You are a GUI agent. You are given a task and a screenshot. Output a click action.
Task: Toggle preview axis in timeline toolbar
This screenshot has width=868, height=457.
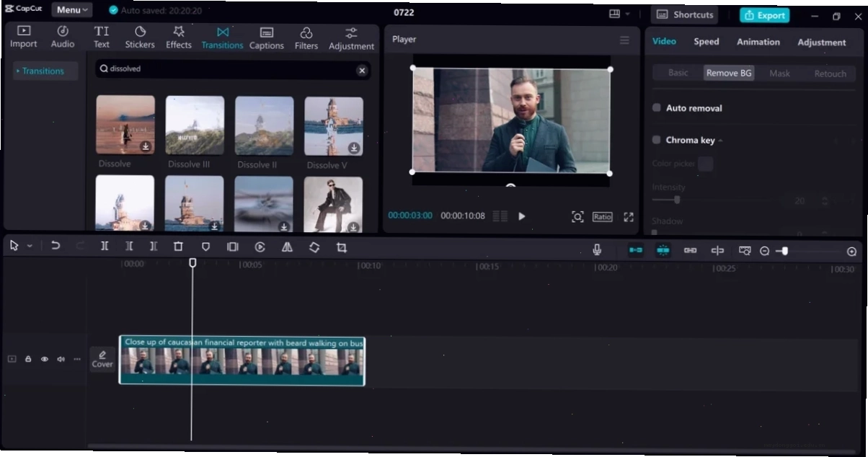(x=717, y=250)
